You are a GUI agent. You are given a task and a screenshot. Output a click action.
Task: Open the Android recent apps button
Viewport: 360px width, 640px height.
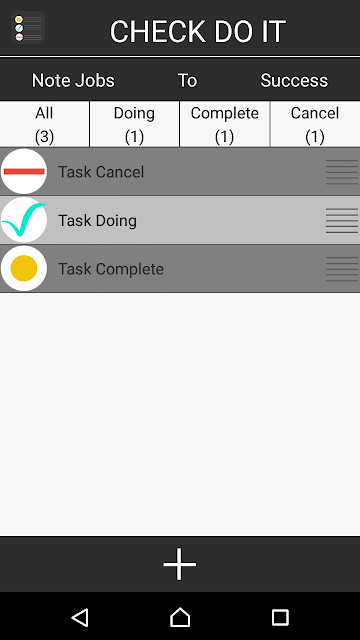280,617
